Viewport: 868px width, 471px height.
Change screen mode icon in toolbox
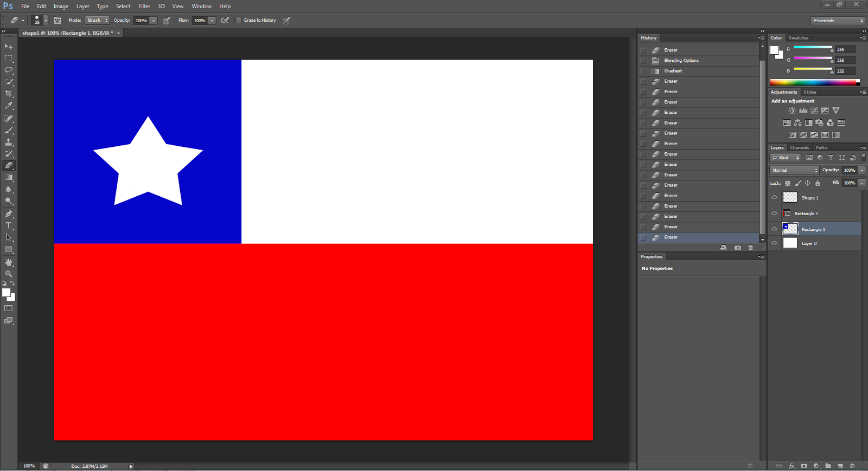coord(9,321)
